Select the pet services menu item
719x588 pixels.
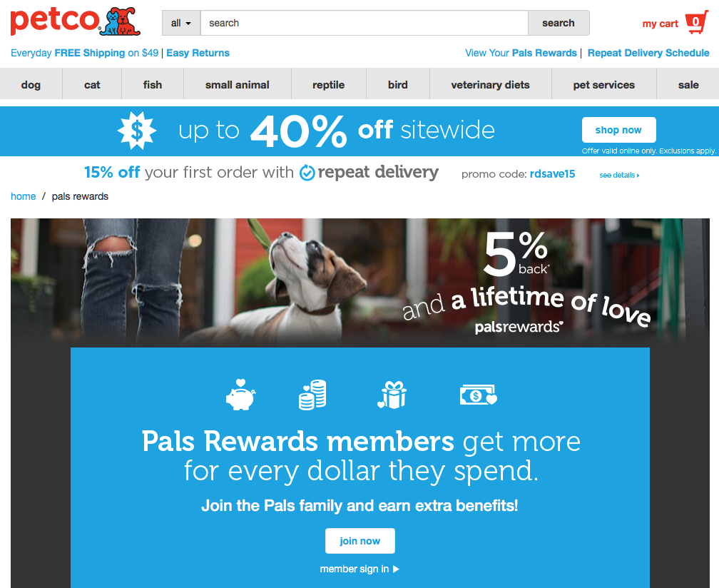click(604, 85)
